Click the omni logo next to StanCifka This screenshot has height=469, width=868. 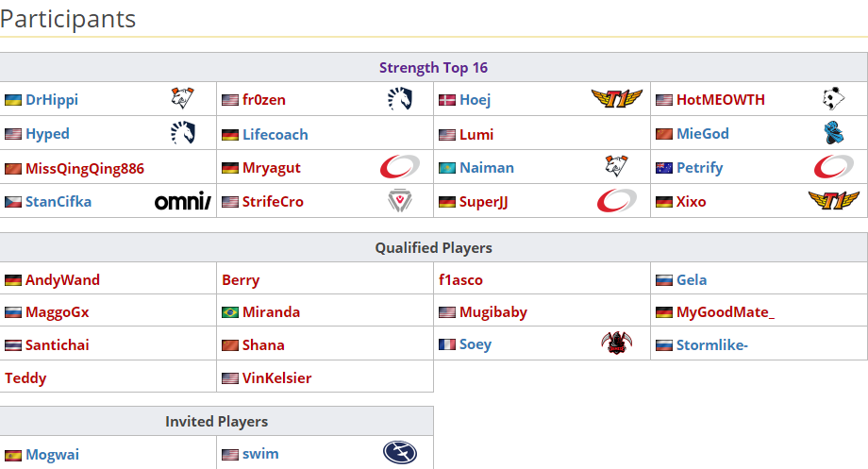click(182, 201)
